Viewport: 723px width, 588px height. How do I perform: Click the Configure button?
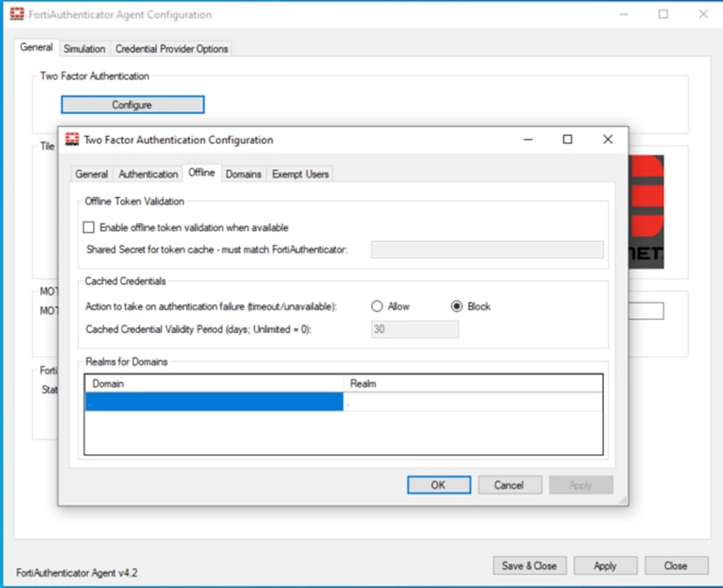[133, 104]
